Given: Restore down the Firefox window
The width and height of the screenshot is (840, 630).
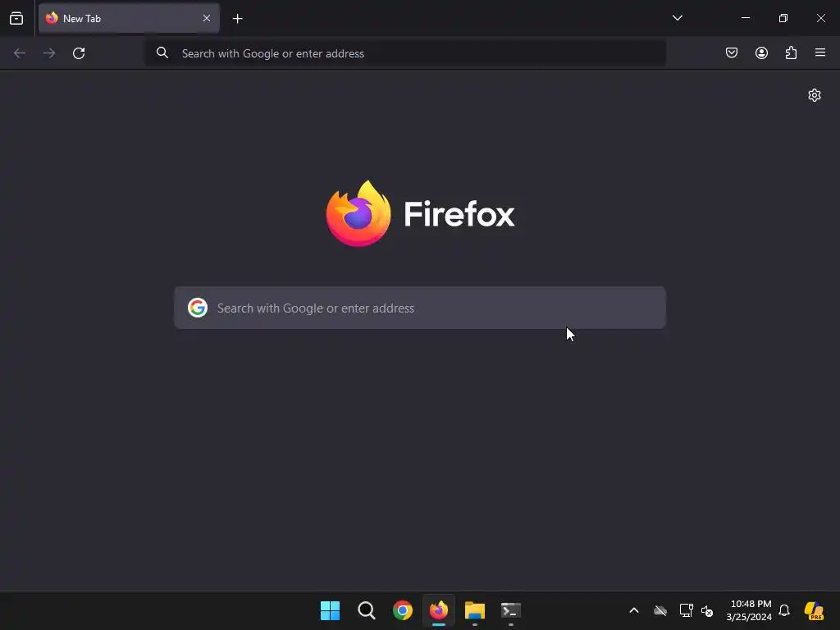Looking at the screenshot, I should pos(783,18).
